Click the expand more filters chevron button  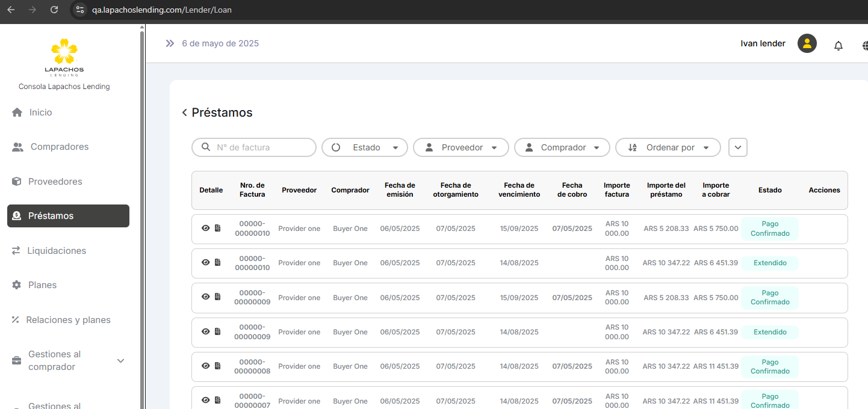(x=738, y=147)
